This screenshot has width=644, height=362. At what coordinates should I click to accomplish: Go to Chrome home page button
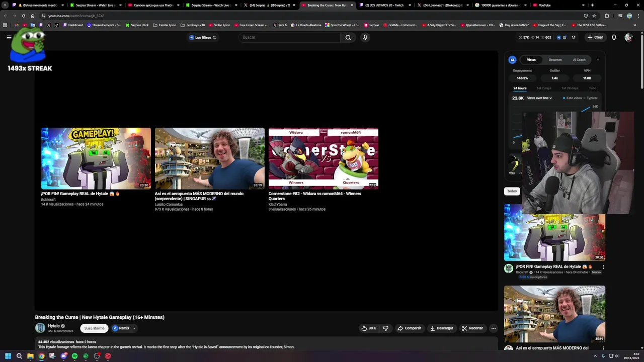pyautogui.click(x=33, y=16)
